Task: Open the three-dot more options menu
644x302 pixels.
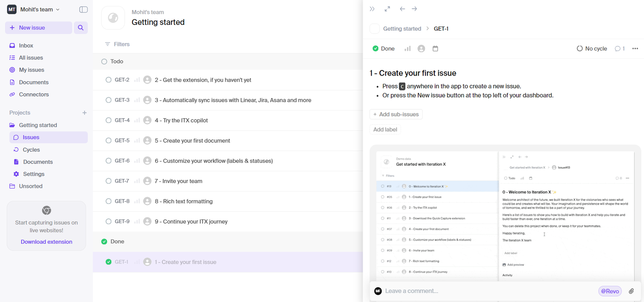Action: coord(635,49)
